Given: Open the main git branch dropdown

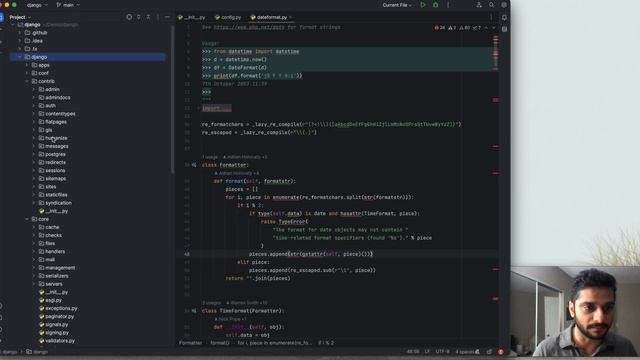Looking at the screenshot, I should (68, 5).
